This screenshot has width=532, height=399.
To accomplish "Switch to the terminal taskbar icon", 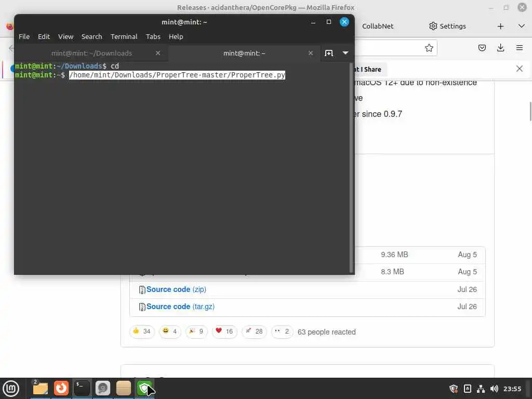I will (x=82, y=388).
